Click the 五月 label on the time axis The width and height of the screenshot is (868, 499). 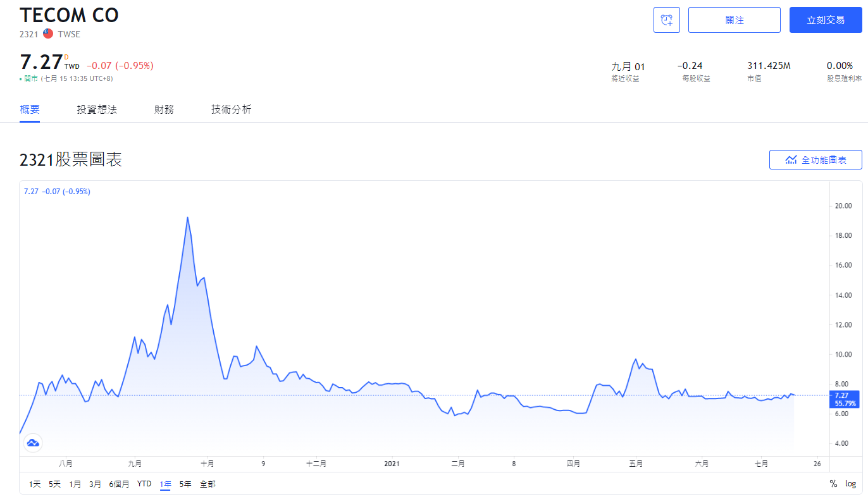pos(636,464)
